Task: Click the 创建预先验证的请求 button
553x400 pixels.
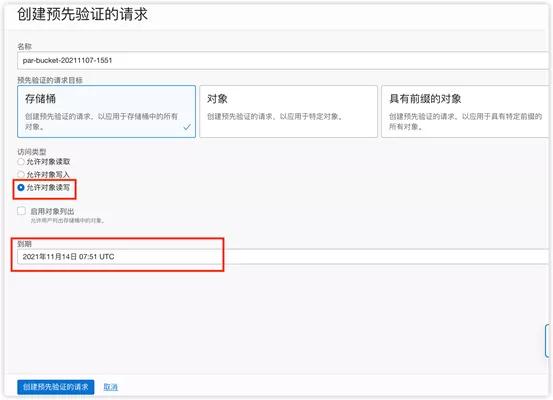Action: 55,387
